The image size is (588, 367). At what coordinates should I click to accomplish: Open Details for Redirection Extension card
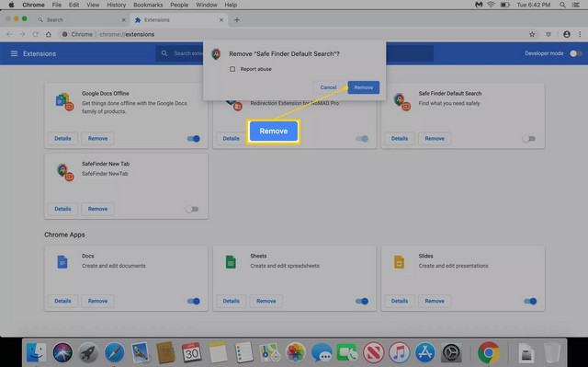231,139
